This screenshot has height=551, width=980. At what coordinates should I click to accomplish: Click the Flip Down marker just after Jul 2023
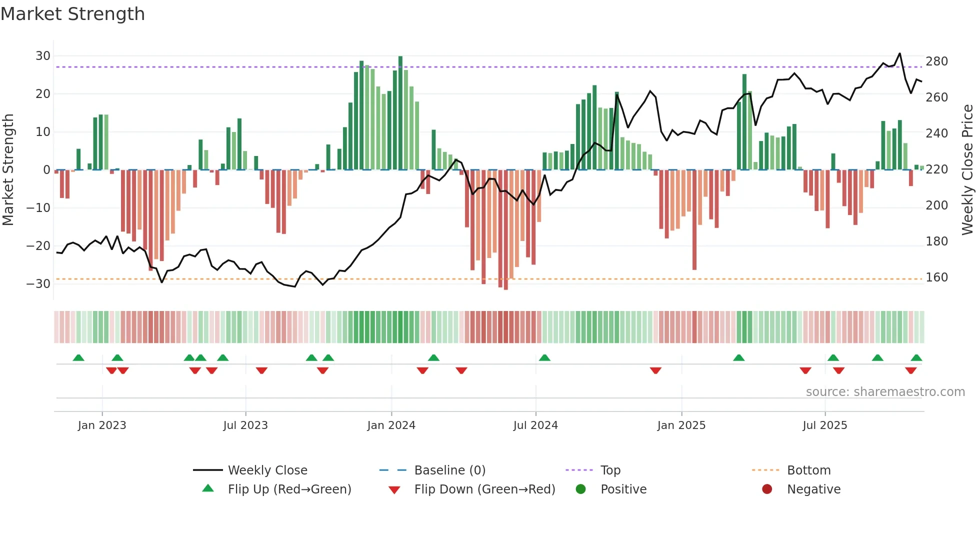click(261, 370)
